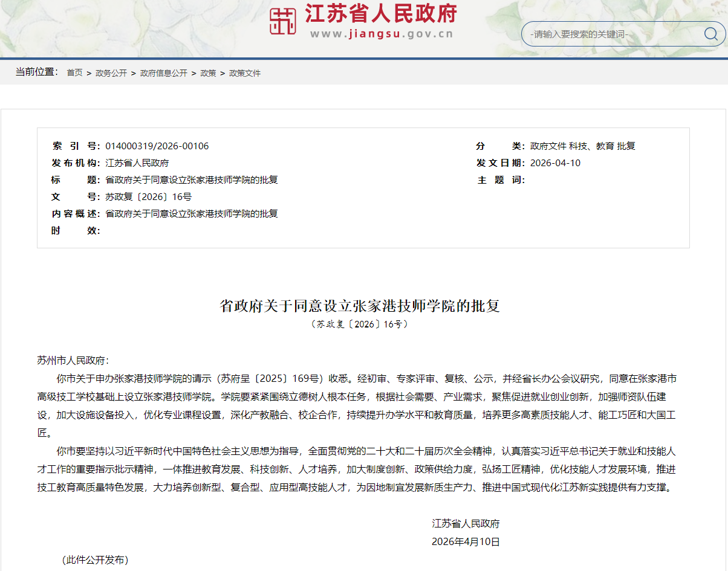Click the 内容概述 summary text
The image size is (728, 571).
pos(192,214)
